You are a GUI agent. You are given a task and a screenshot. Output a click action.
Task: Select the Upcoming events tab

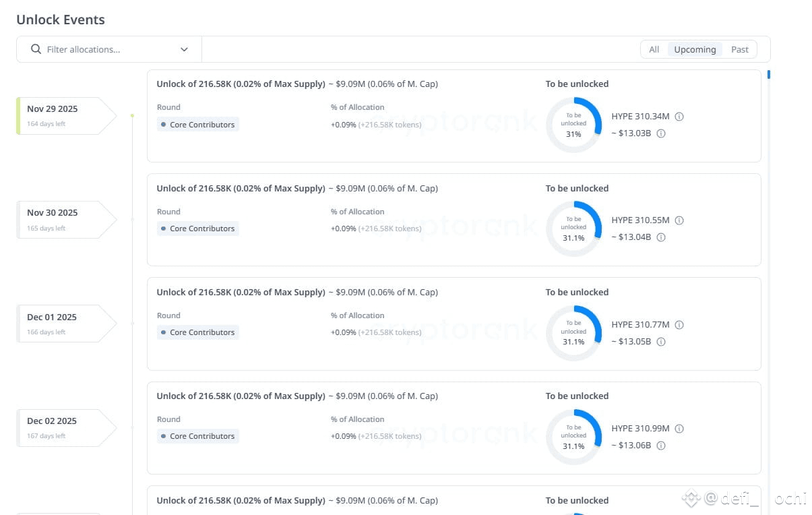[695, 49]
